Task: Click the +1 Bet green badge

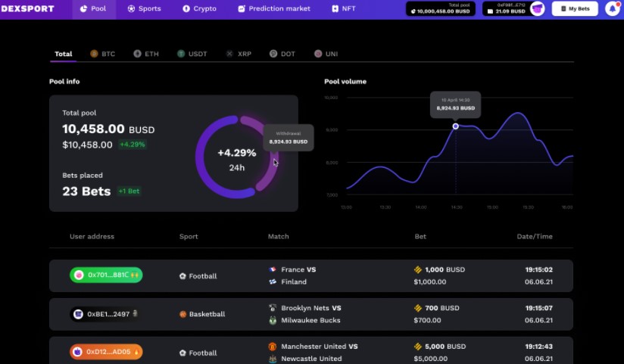Action: click(x=129, y=191)
